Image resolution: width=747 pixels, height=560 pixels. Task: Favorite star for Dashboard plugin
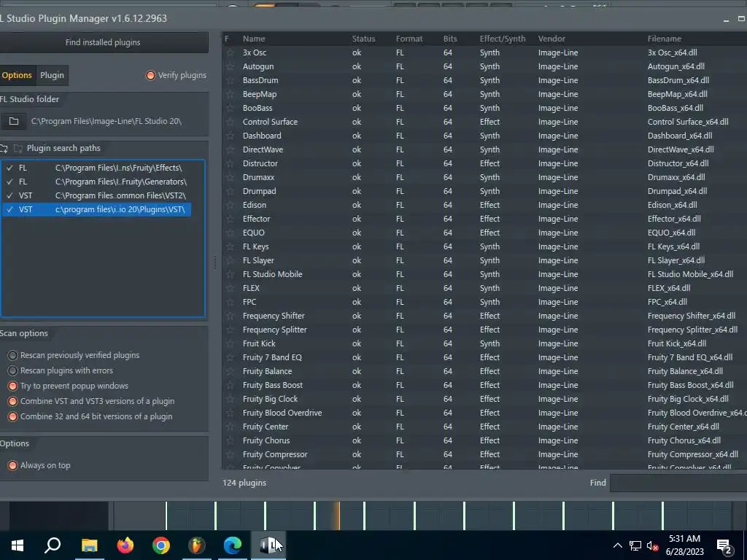tap(230, 136)
